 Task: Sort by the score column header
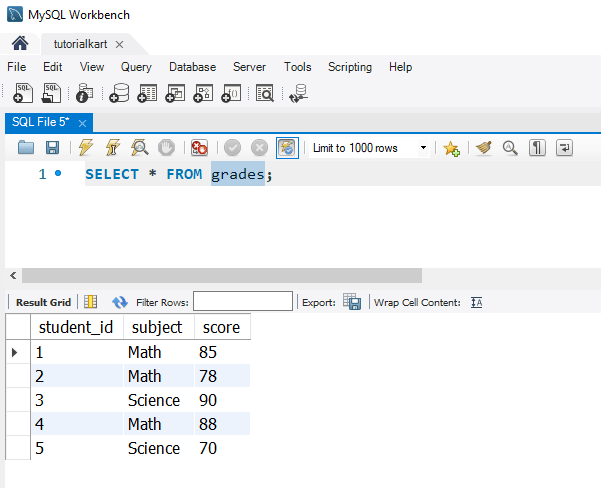tap(223, 327)
